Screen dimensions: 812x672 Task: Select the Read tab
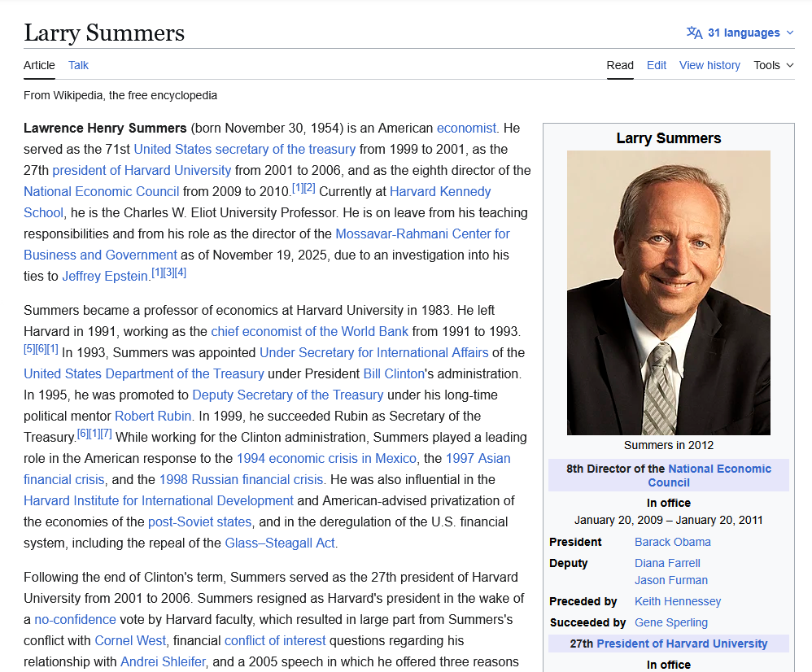pos(620,65)
